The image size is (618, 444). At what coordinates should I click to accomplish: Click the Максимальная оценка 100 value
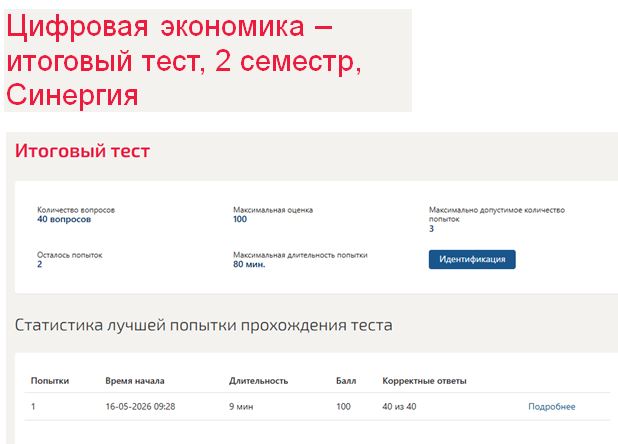point(240,219)
